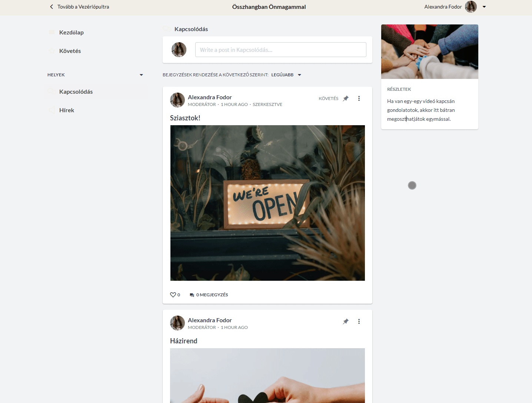The image size is (532, 403).
Task: Open Alexandra Fodor's avatar on Házirend post
Action: click(177, 323)
